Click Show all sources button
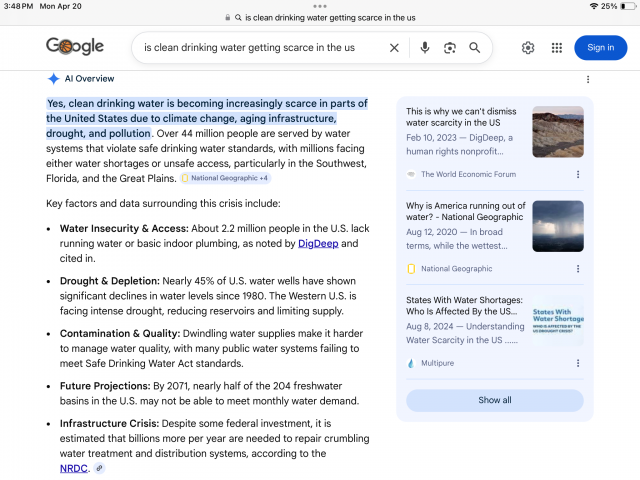640x480 pixels. pyautogui.click(x=494, y=400)
